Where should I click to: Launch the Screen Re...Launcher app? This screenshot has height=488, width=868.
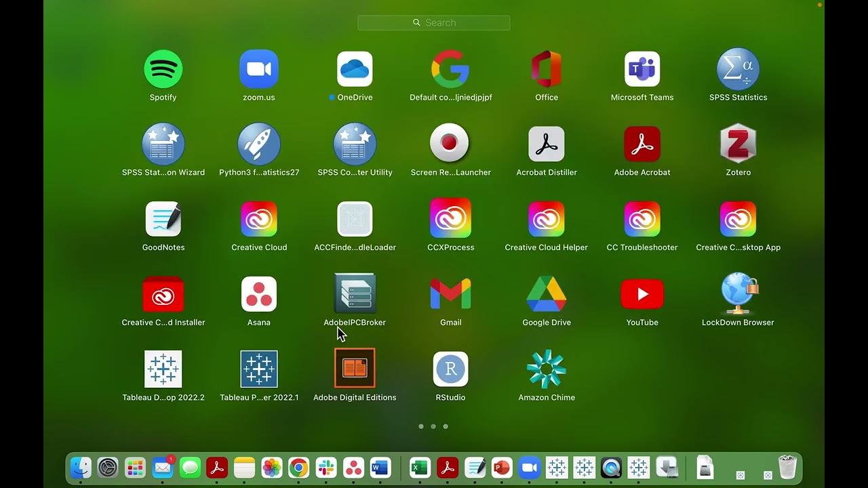(450, 144)
